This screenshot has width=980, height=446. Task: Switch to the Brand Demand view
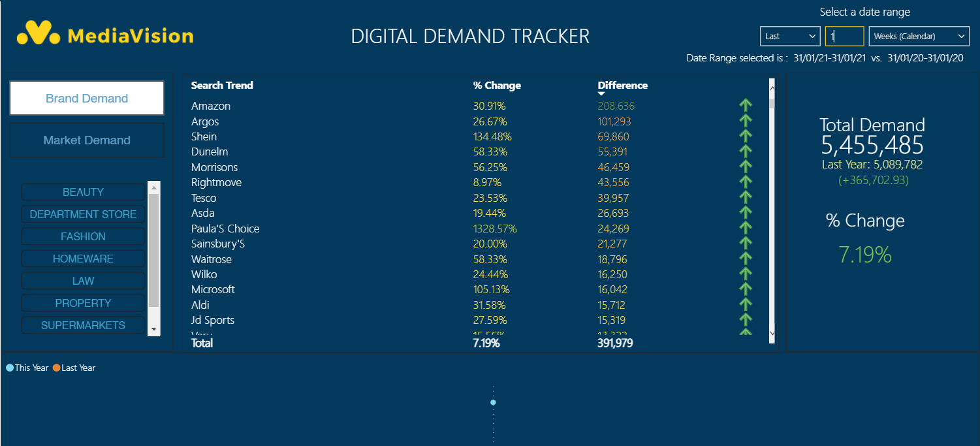point(87,99)
